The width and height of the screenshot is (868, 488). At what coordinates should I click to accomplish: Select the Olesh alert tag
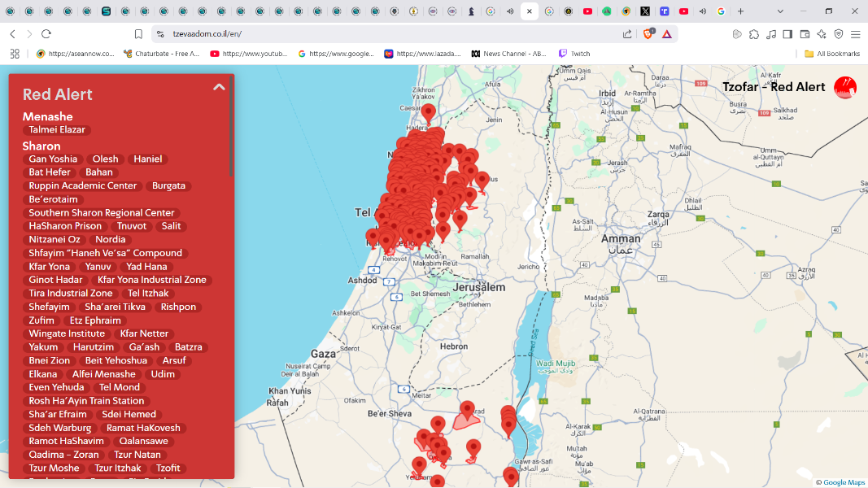[x=105, y=159]
